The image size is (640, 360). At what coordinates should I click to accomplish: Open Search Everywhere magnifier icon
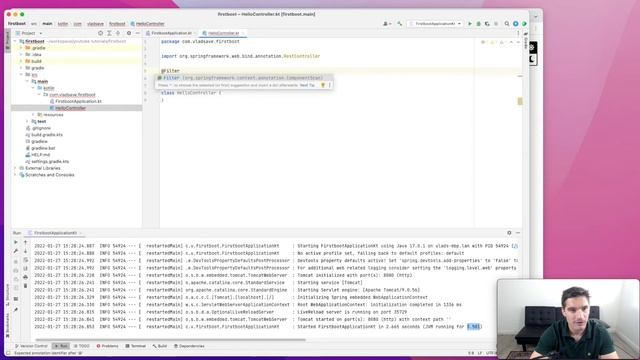click(x=507, y=24)
